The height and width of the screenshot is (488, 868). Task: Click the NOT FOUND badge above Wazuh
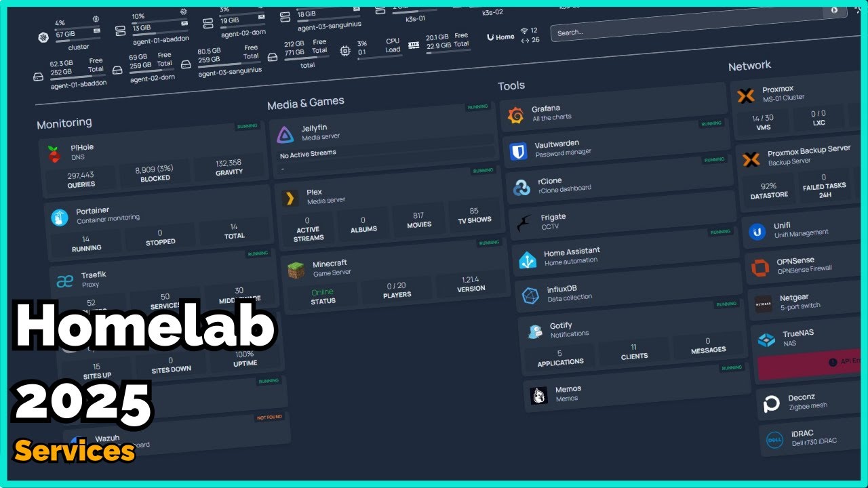click(269, 417)
